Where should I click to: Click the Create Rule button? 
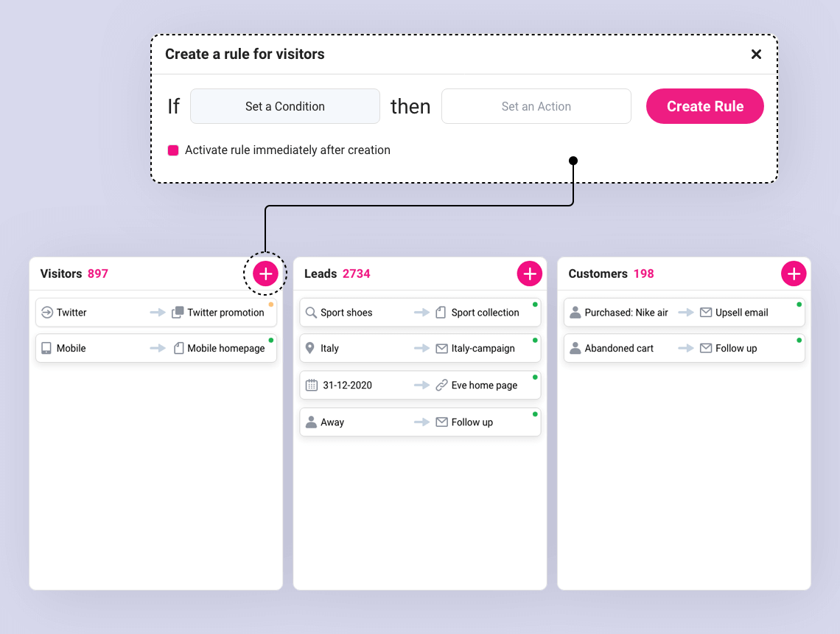[704, 106]
